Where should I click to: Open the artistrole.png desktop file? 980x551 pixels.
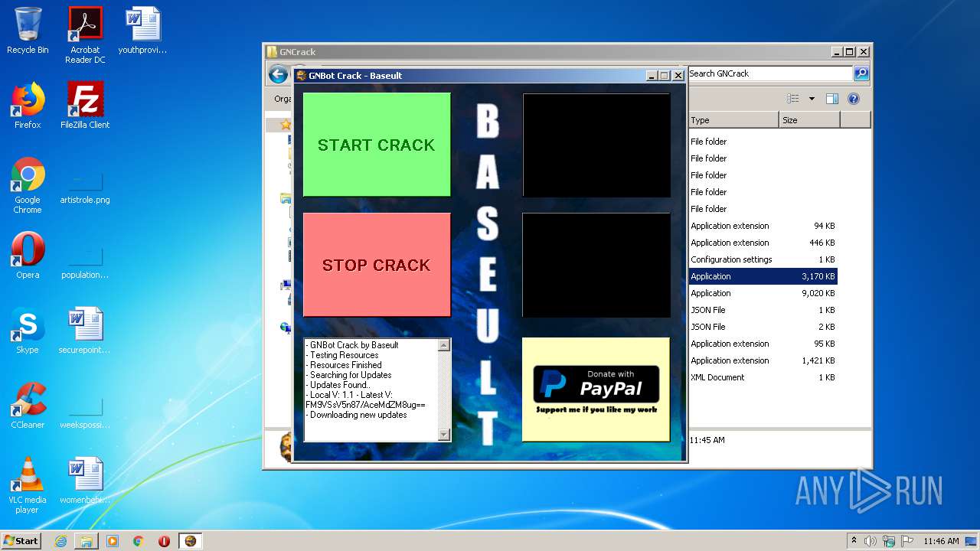tap(85, 186)
